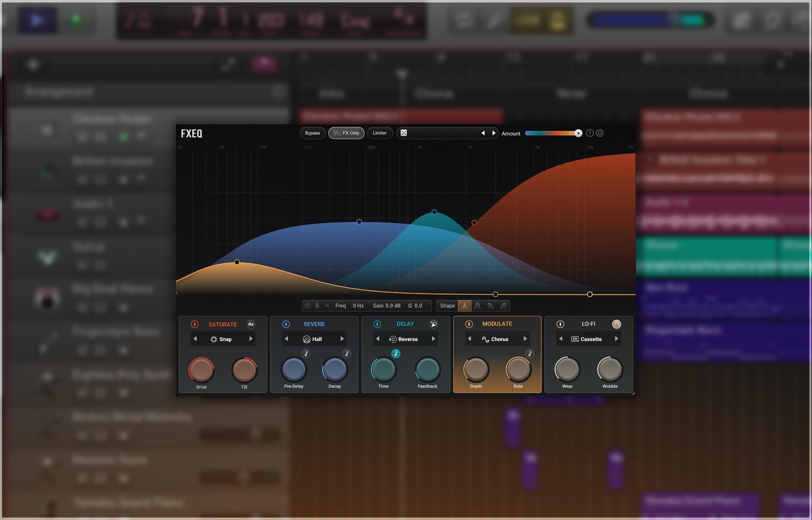Click the Q value 0.0
Viewport: 812px width, 520px height.
418,306
